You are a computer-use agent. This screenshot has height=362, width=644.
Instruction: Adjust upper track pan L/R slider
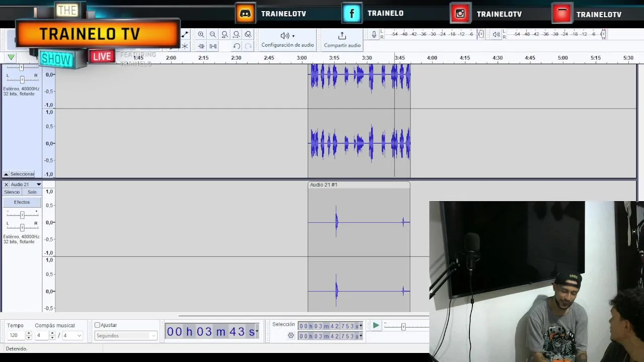[22, 79]
